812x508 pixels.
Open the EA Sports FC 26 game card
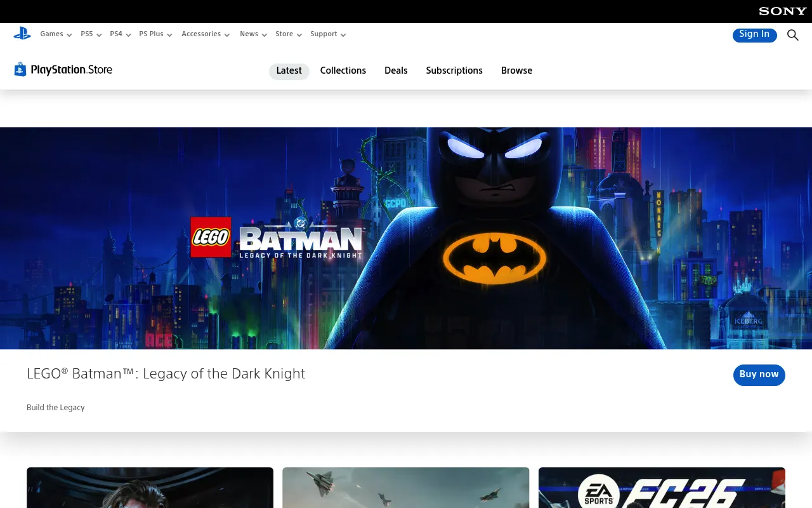pyautogui.click(x=662, y=488)
